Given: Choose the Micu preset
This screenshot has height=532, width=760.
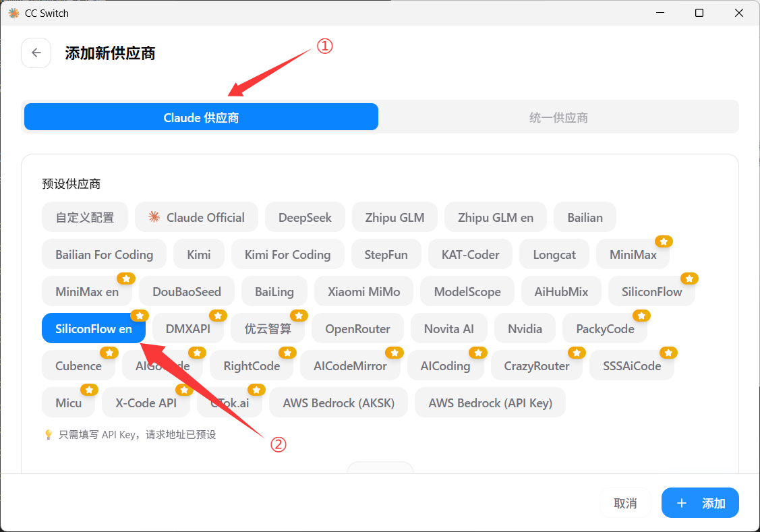Looking at the screenshot, I should tap(68, 403).
